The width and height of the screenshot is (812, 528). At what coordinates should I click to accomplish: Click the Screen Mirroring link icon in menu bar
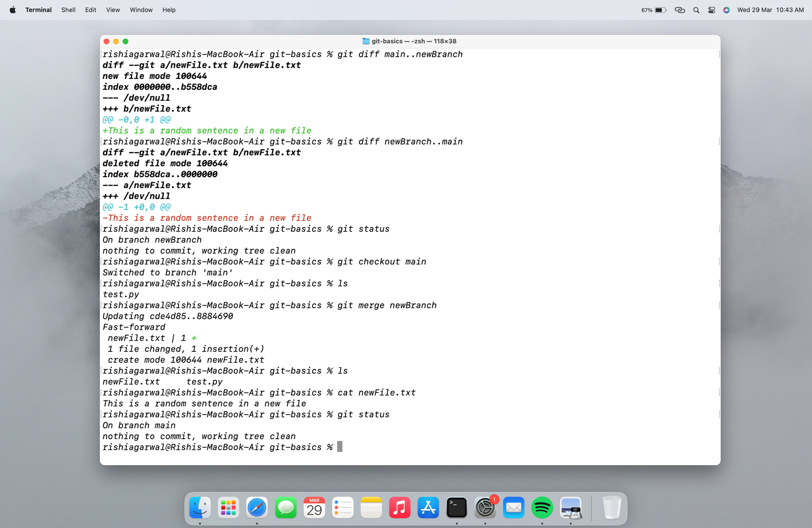(x=680, y=10)
